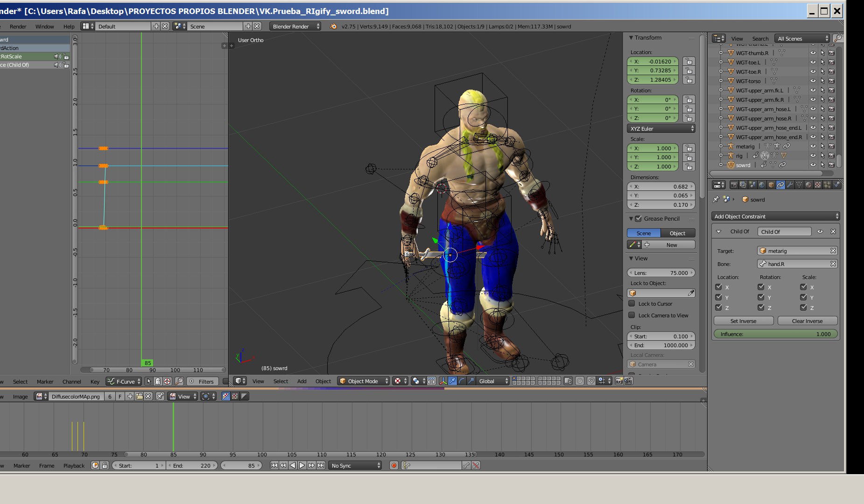This screenshot has height=504, width=864.
Task: Click the Influence slider of the constraint
Action: click(775, 334)
